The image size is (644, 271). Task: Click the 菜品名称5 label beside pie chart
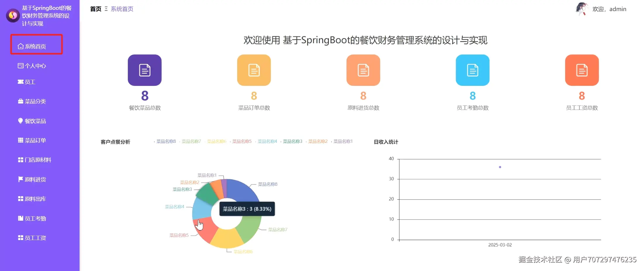[x=179, y=235]
